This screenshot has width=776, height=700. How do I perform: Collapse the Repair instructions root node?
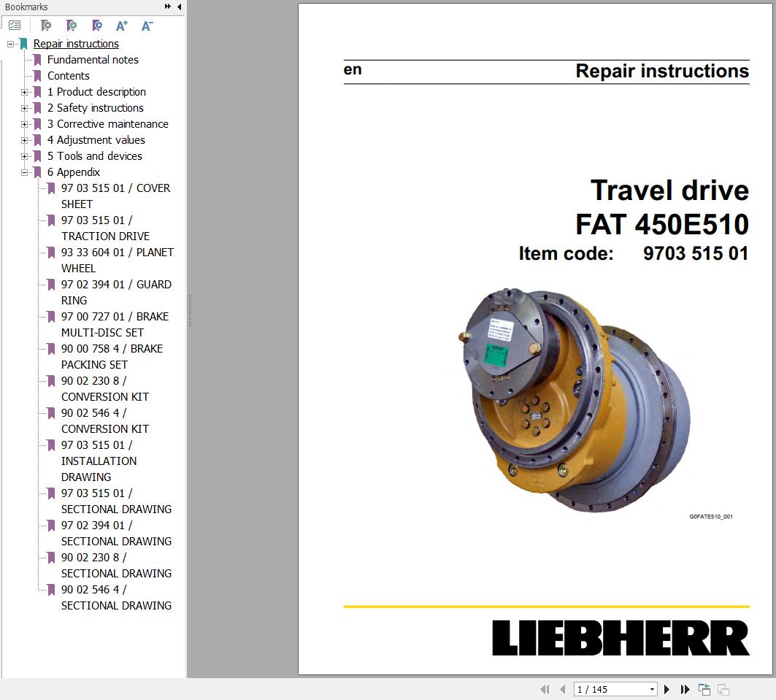(10, 44)
